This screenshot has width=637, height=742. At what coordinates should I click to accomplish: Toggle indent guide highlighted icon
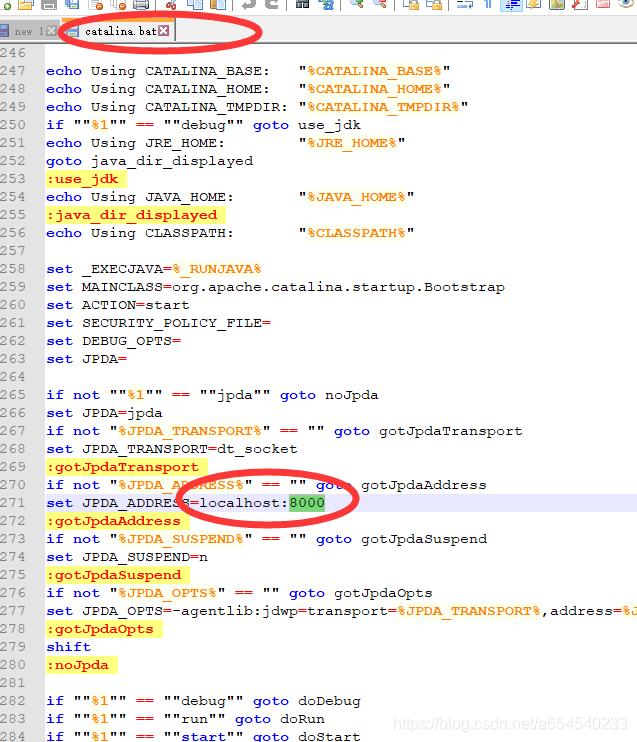tap(511, 5)
